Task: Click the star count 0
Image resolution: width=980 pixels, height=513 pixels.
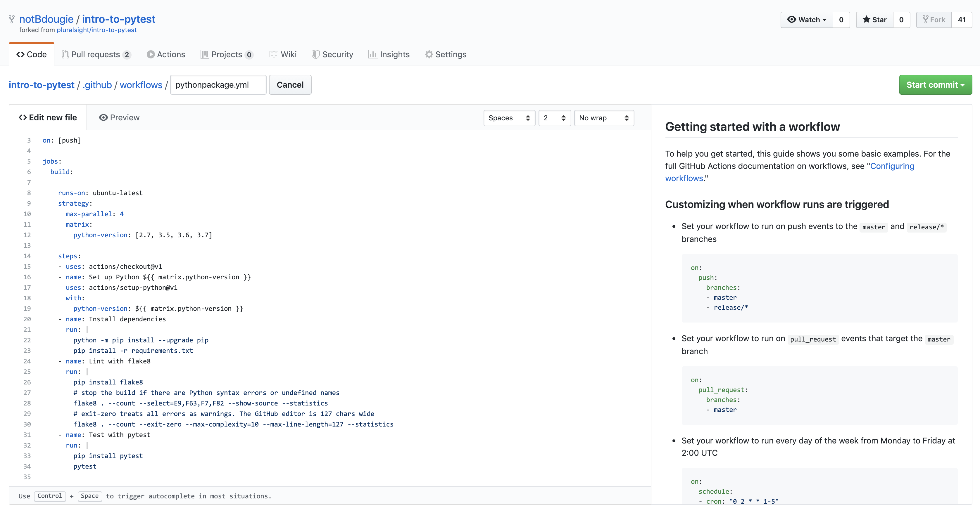Action: pos(901,20)
